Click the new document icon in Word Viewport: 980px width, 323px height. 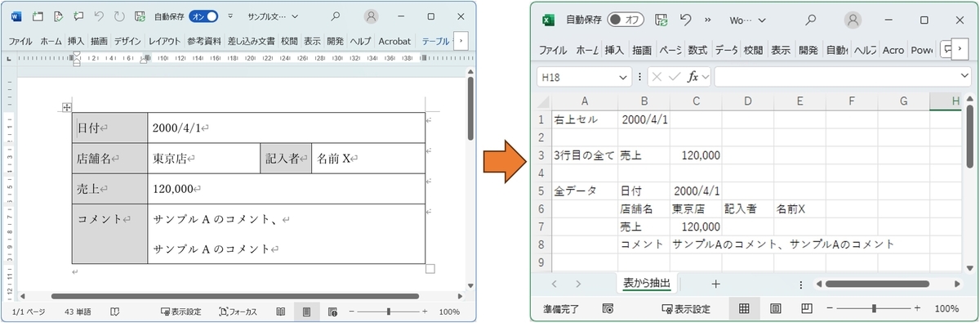[38, 16]
